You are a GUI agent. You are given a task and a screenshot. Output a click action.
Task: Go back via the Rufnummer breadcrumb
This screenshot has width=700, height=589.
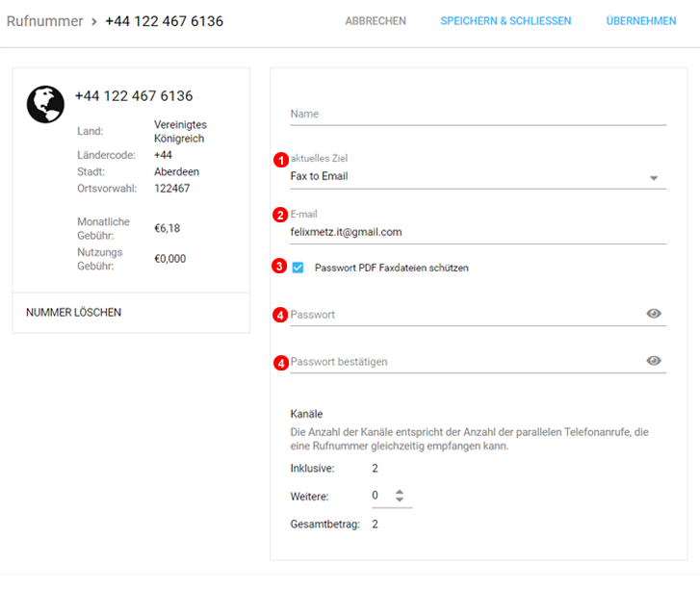pos(44,21)
